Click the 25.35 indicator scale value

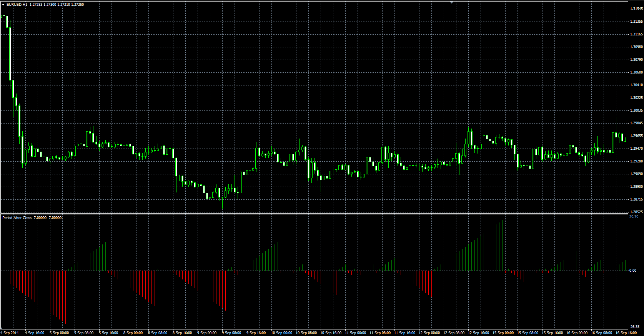click(634, 217)
